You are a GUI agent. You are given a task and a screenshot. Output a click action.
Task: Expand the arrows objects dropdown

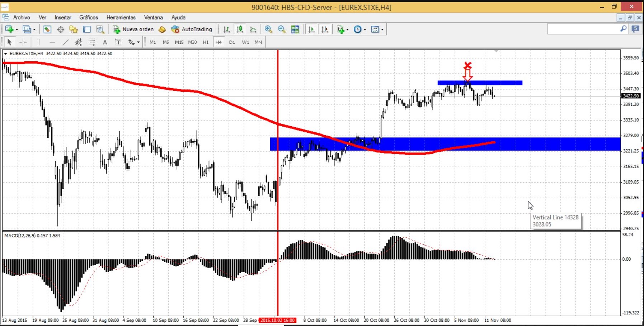(x=138, y=42)
